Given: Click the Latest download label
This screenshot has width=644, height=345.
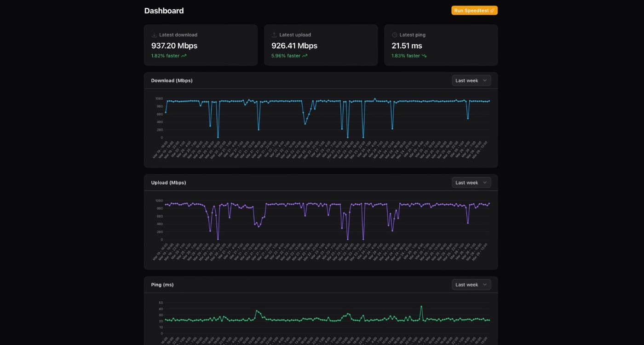Looking at the screenshot, I should (x=178, y=35).
